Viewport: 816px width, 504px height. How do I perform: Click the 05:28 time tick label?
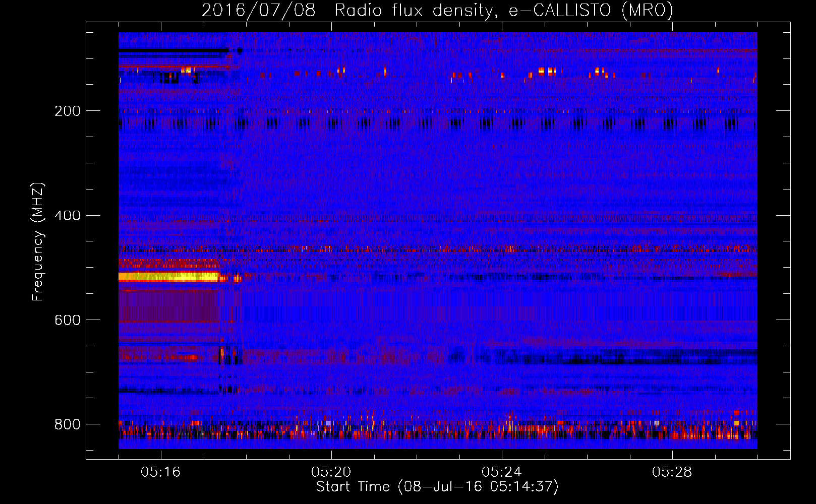672,472
